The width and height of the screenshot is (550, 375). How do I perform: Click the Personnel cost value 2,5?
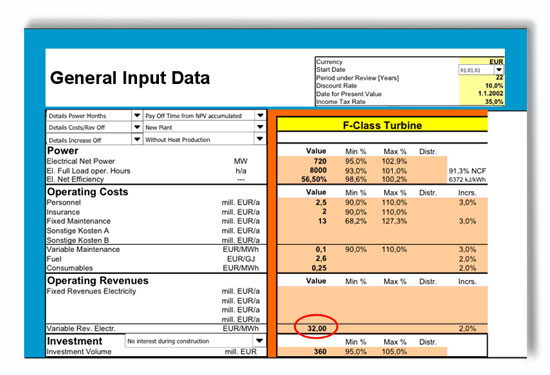coord(321,202)
